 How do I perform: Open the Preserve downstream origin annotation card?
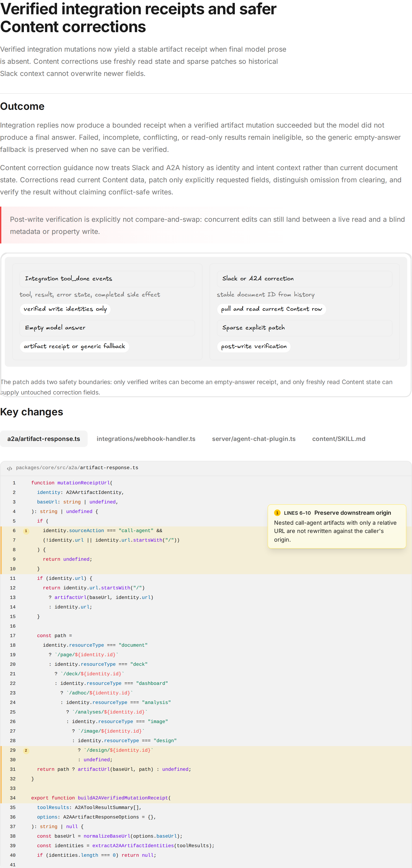(x=337, y=526)
